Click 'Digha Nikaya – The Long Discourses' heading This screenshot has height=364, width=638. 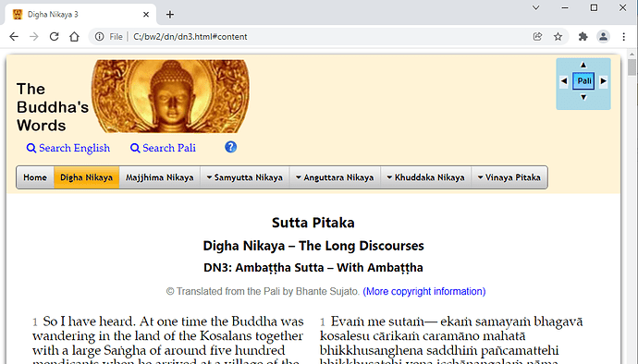pyautogui.click(x=313, y=246)
